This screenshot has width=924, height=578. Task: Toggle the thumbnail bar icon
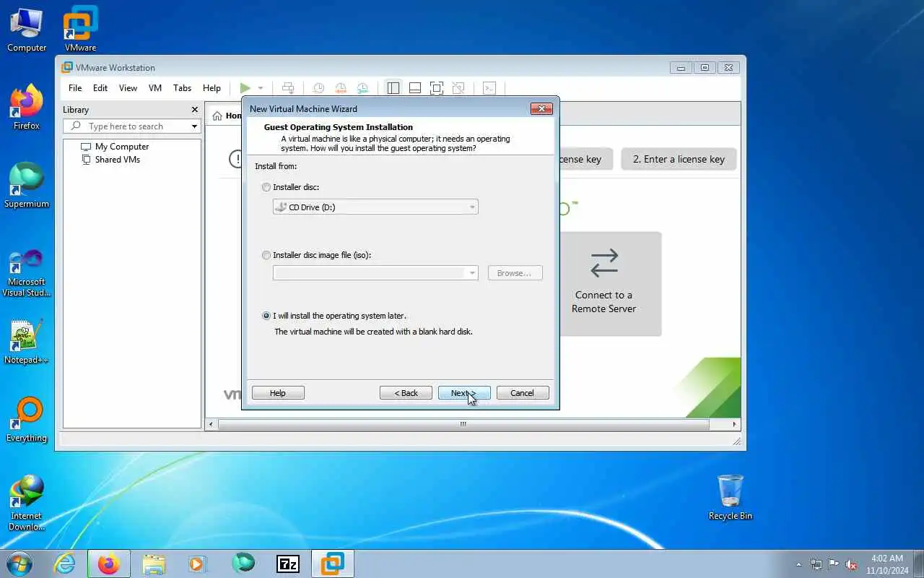coord(415,88)
